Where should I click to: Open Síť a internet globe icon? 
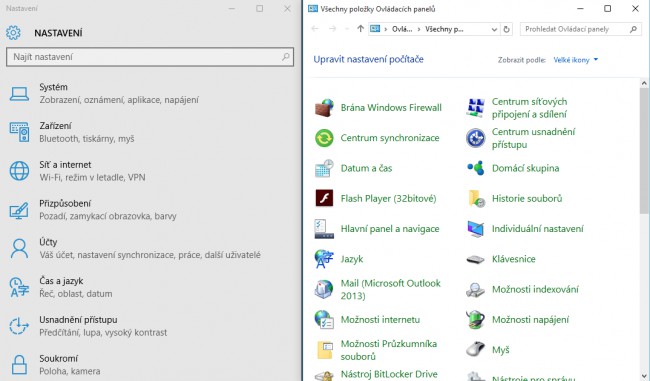point(19,171)
